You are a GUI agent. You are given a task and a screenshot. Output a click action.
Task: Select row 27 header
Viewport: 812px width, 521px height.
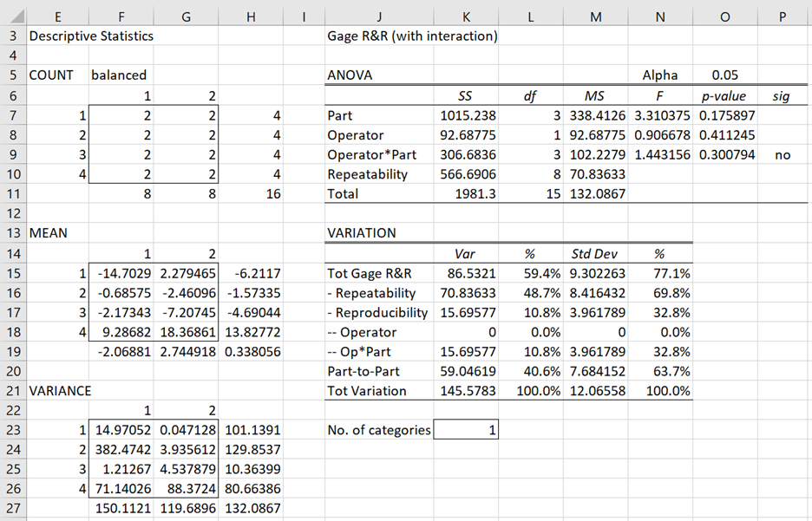point(13,508)
